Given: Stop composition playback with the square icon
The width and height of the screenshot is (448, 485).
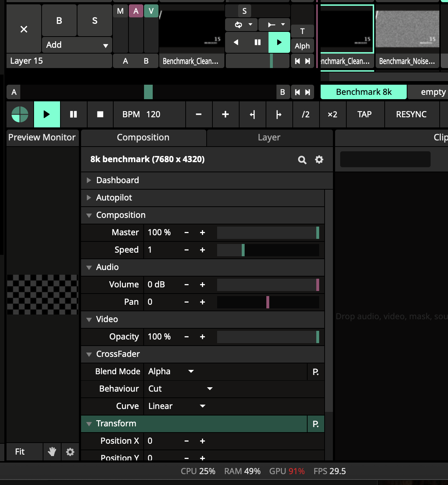Looking at the screenshot, I should coord(100,114).
